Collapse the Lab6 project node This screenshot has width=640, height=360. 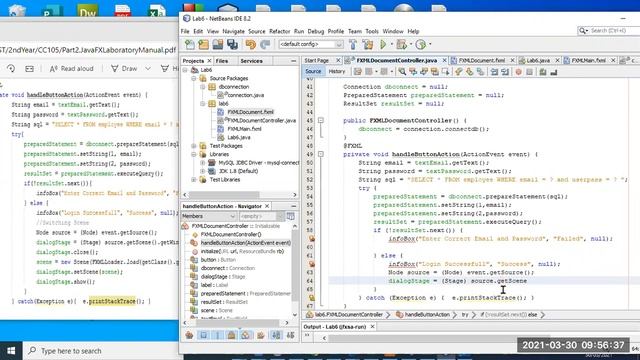coord(185,70)
